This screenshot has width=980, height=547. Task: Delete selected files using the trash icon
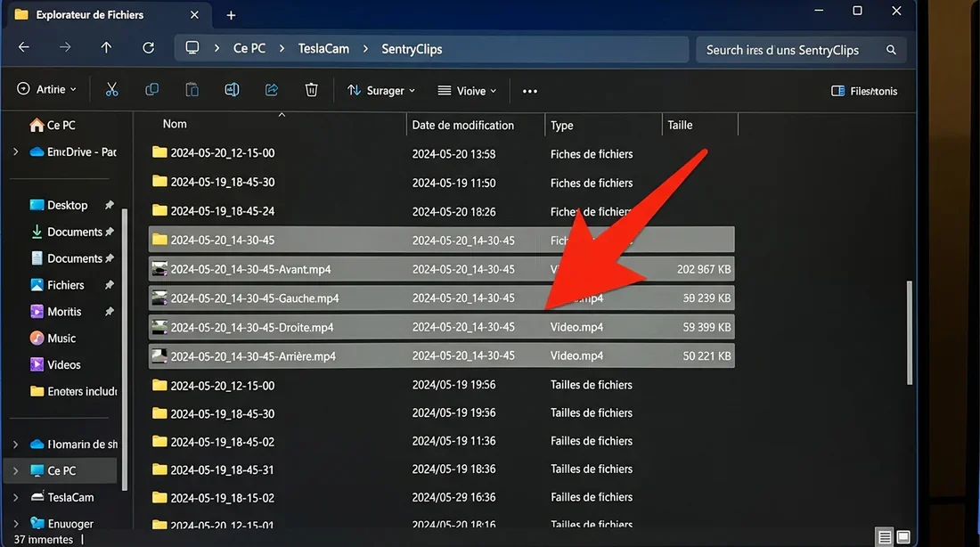[x=311, y=89]
